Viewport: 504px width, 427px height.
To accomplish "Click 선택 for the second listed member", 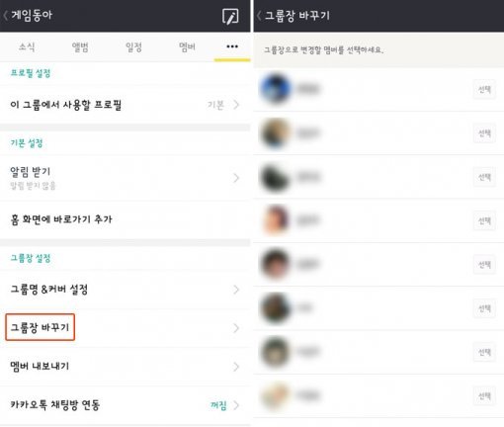I will [484, 133].
